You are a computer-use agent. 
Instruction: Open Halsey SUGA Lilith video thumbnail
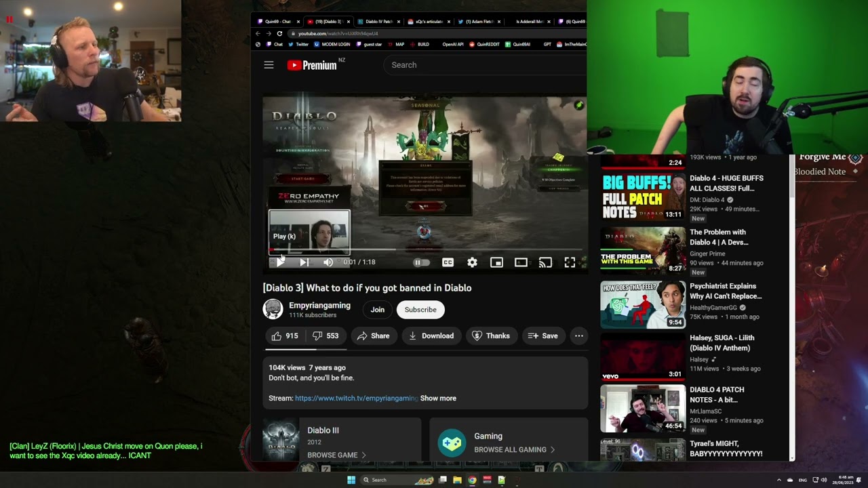[643, 357]
